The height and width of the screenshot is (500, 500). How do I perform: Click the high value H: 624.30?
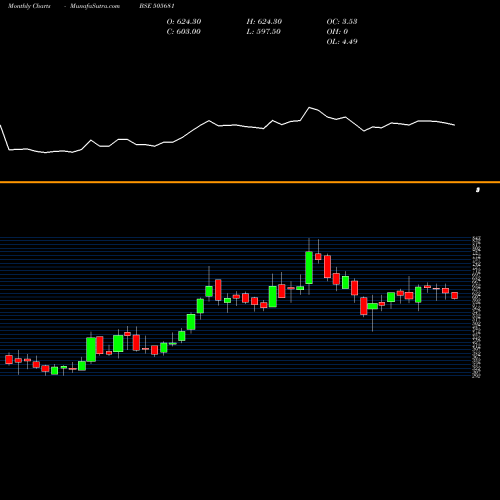264,22
